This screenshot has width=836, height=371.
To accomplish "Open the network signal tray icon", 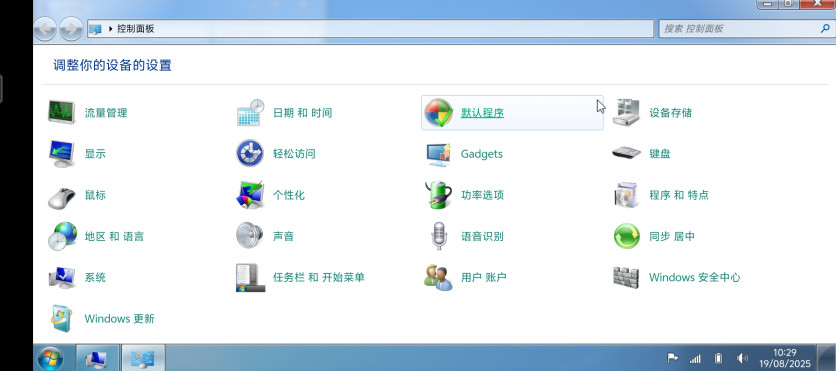I will 695,358.
